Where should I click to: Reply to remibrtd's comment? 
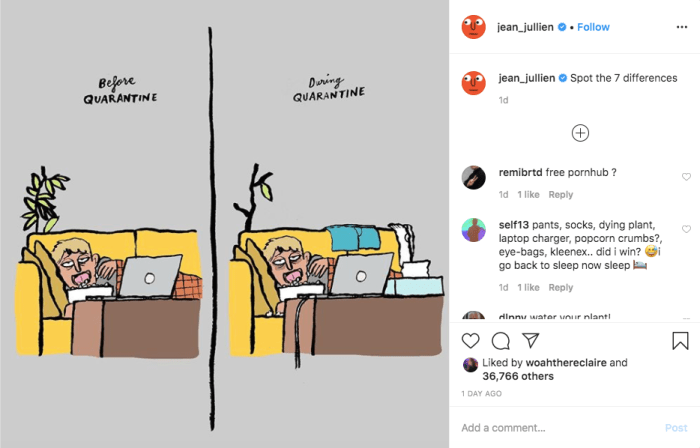tap(561, 195)
